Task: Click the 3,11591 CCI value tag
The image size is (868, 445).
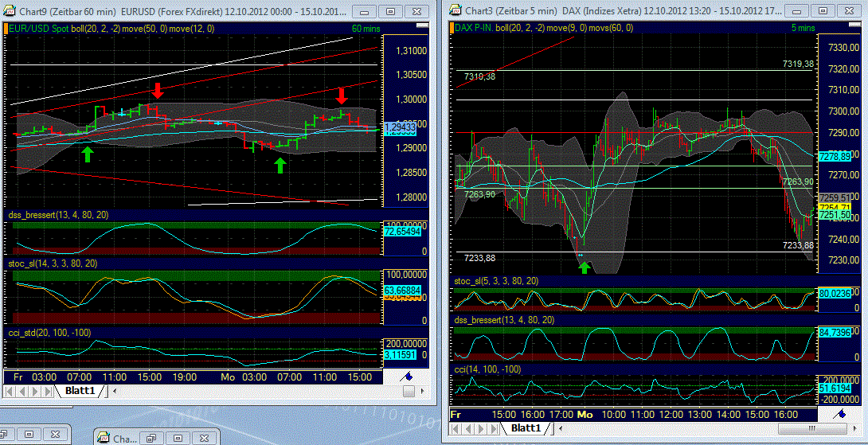Action: (x=399, y=354)
